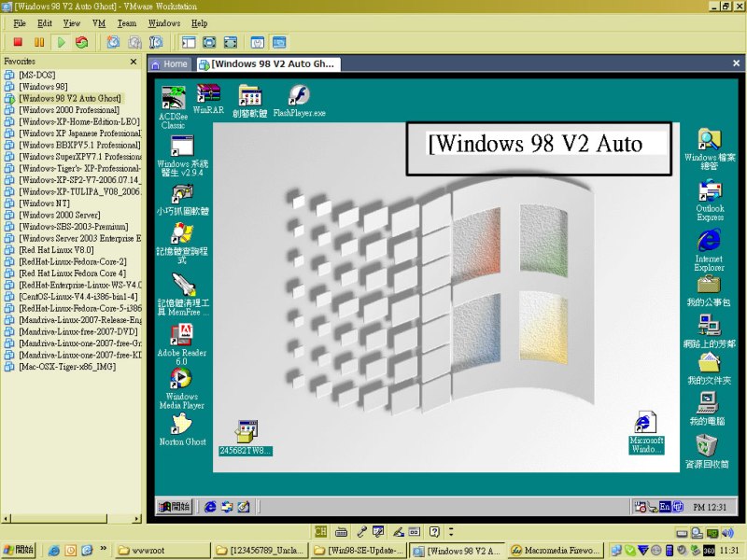Viewport: 747px width, 560px height.
Task: Click Favorites horizontal scrollbar left arrow
Action: 7,519
